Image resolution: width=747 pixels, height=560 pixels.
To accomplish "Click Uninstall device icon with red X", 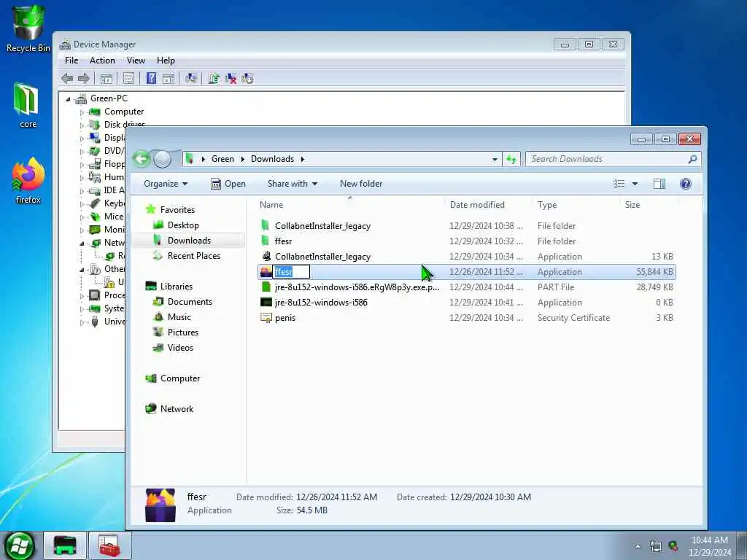I will click(231, 79).
